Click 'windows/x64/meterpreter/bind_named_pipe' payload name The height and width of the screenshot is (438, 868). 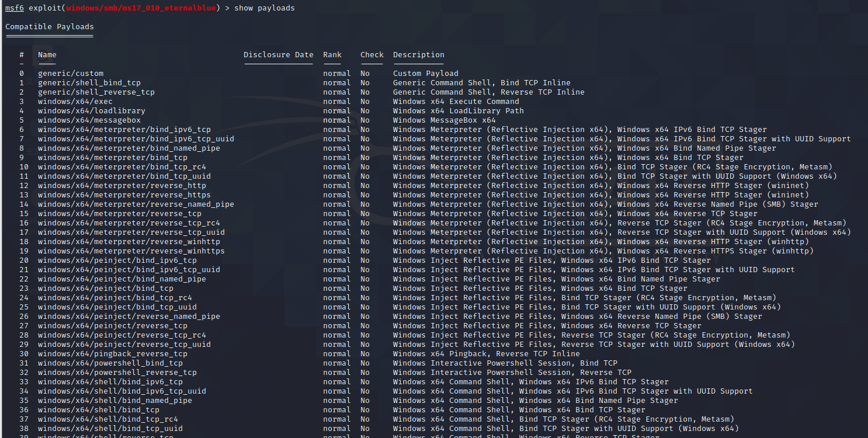[x=129, y=148]
